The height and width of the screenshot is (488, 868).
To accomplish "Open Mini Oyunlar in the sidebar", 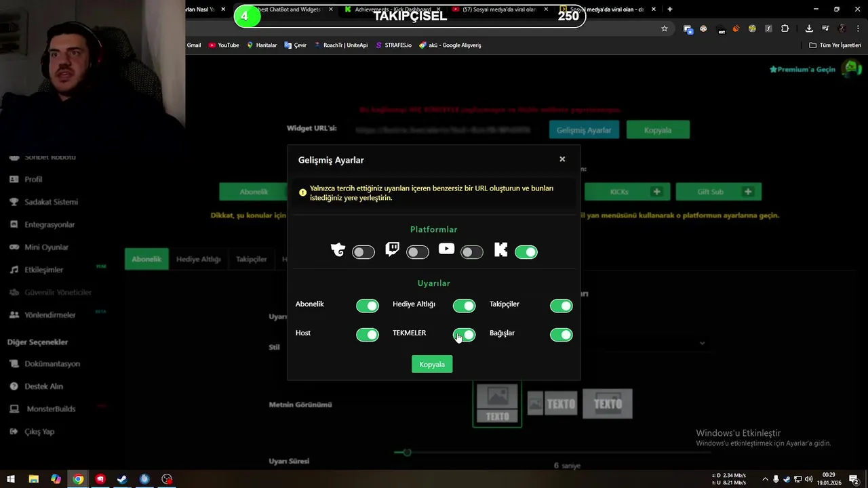I will tap(46, 247).
